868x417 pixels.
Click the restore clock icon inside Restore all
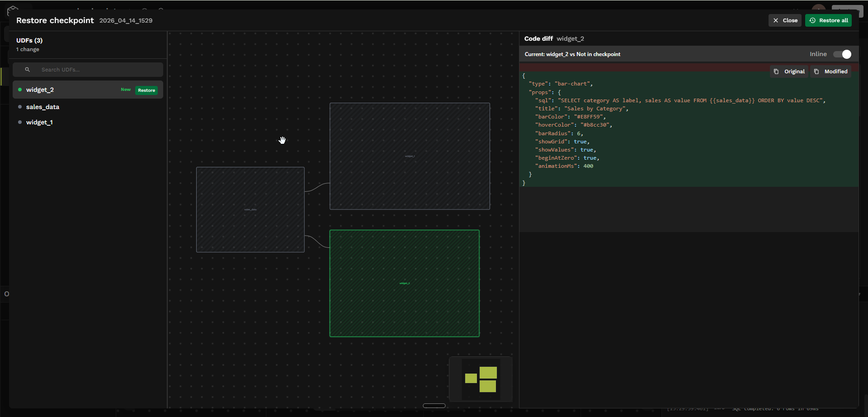click(x=812, y=20)
